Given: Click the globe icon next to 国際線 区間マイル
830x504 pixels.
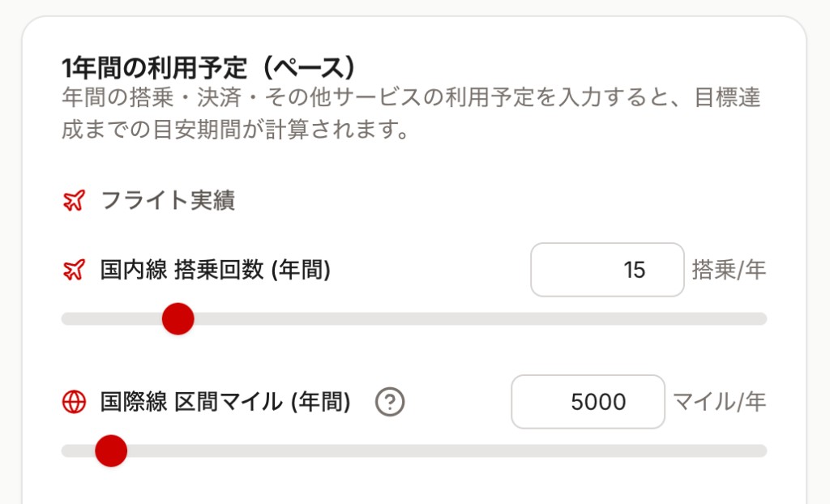Looking at the screenshot, I should pyautogui.click(x=74, y=402).
